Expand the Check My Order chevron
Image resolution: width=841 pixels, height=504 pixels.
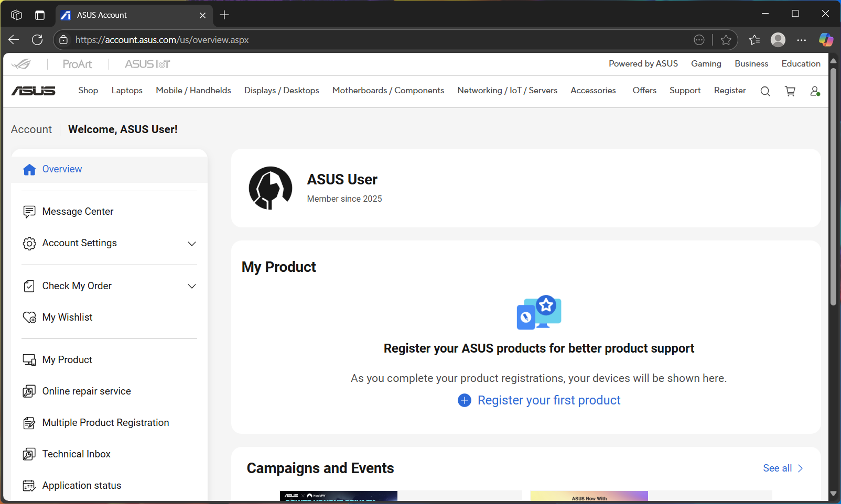point(192,286)
